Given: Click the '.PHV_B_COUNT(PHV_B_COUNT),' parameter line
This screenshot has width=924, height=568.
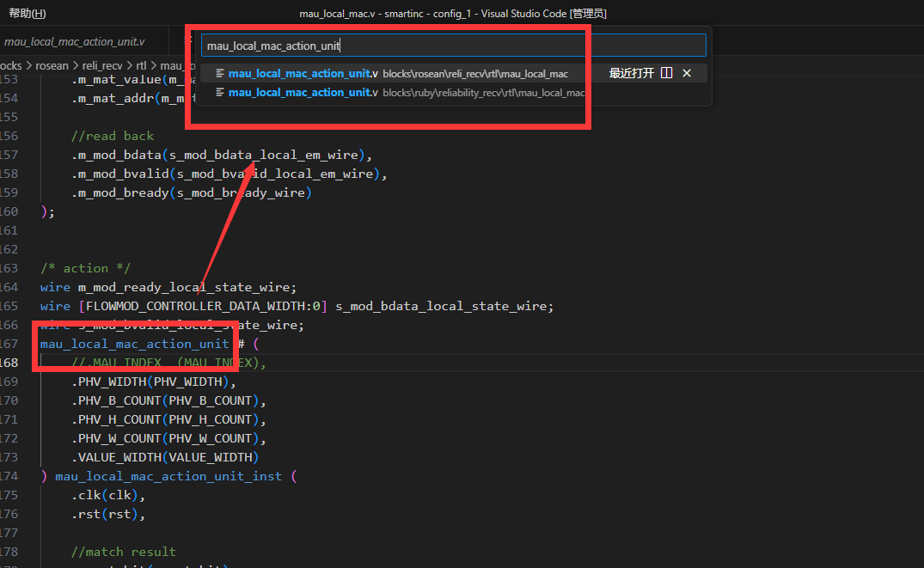Looking at the screenshot, I should coord(168,400).
